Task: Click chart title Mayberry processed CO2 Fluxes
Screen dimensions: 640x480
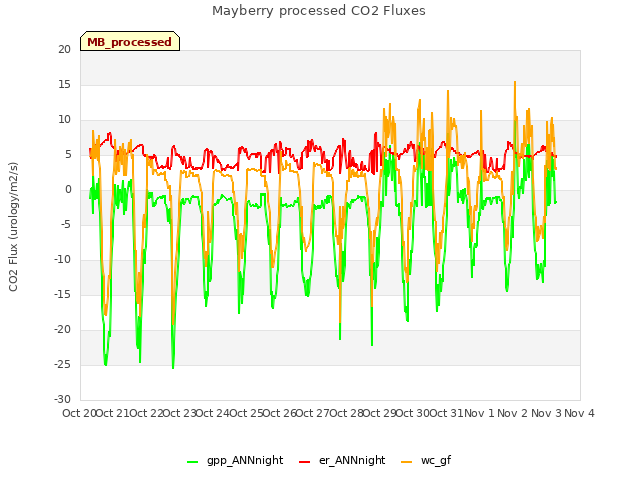Action: coord(319,11)
